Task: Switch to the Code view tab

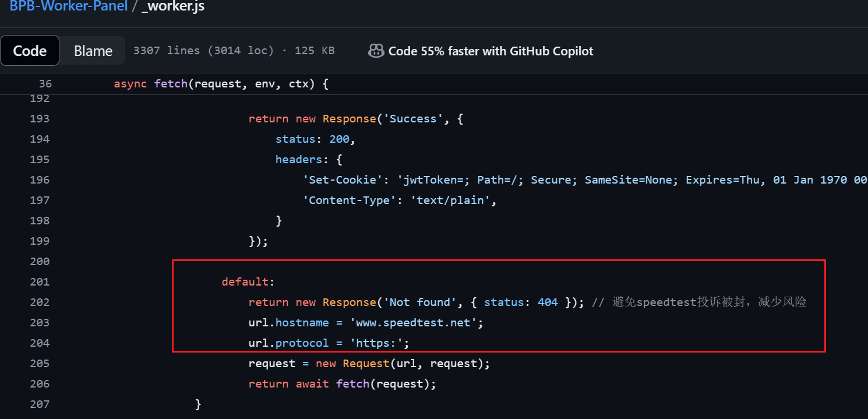Action: coord(30,51)
